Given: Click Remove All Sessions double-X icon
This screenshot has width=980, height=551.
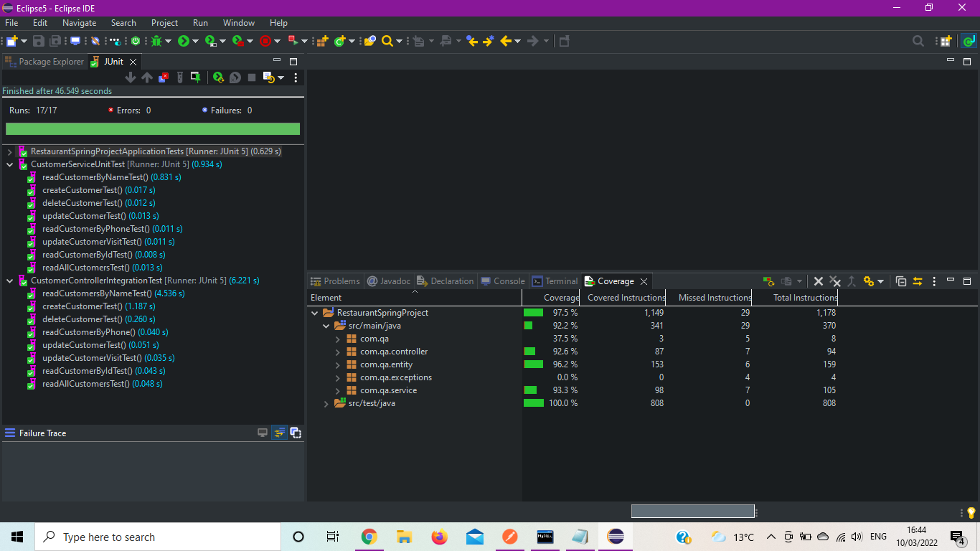Looking at the screenshot, I should [834, 281].
